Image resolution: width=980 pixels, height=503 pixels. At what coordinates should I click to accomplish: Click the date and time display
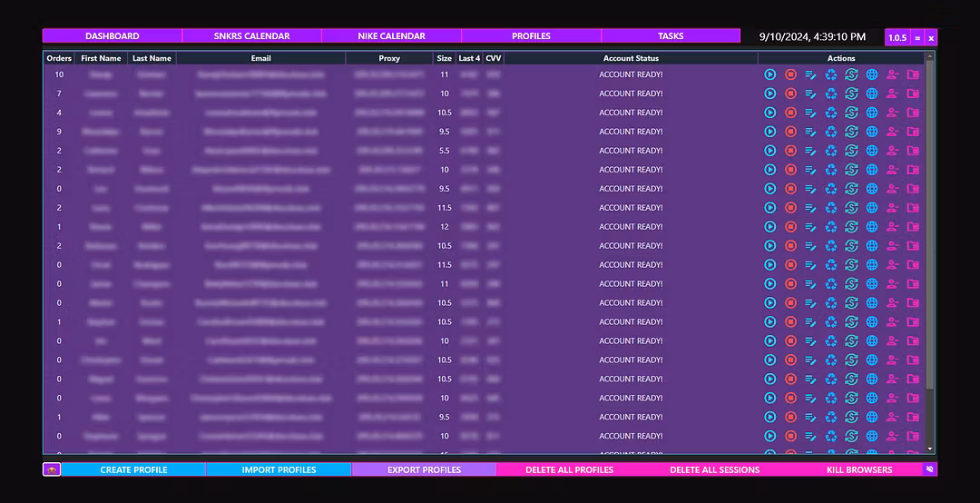coord(812,37)
